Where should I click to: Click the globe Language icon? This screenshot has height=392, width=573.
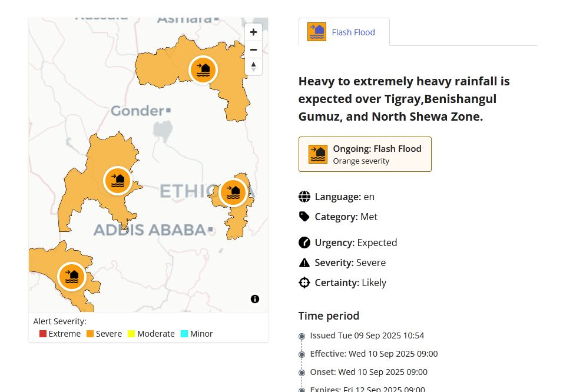[304, 197]
